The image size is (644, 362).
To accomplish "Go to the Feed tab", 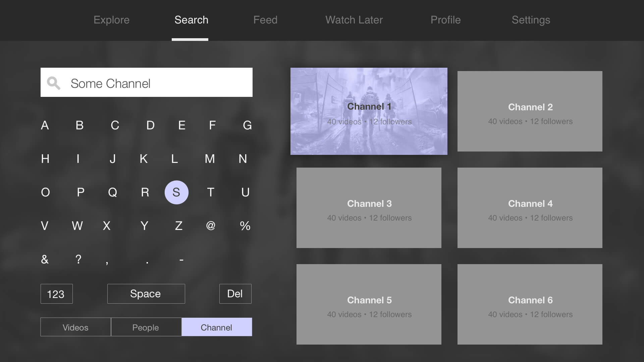I will coord(265,20).
